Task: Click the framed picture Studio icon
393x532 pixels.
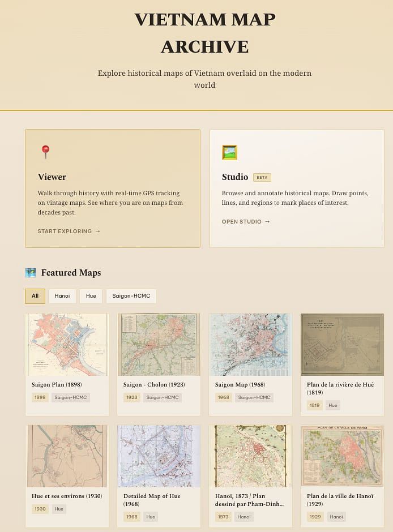Action: coord(229,152)
